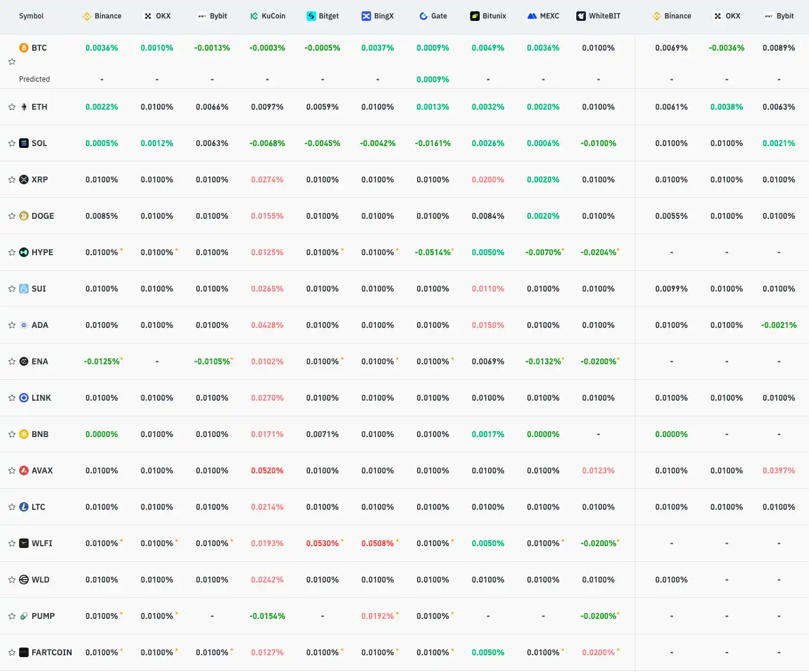Star BTC as a favorite
The image size is (809, 672).
click(x=12, y=61)
